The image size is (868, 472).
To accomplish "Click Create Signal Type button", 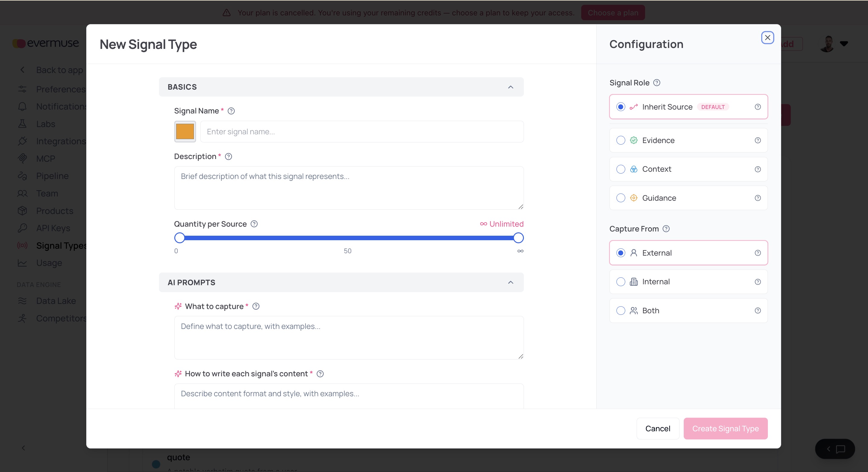I will (x=725, y=429).
